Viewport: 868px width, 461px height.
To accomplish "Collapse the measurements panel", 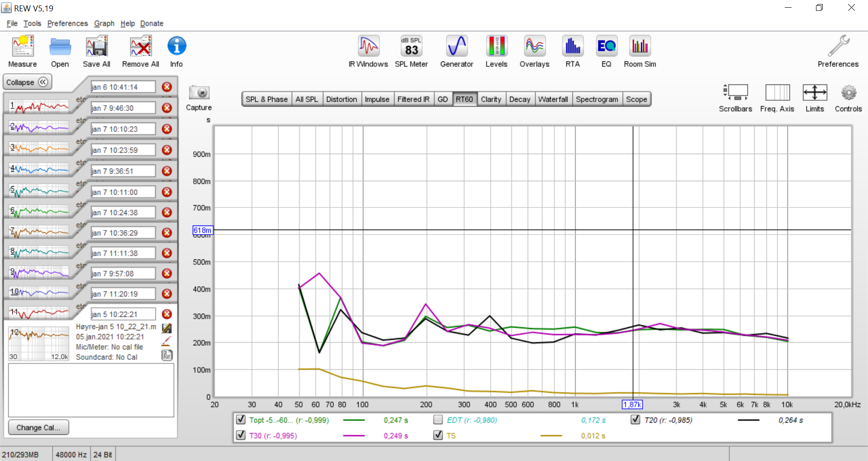I will click(27, 82).
